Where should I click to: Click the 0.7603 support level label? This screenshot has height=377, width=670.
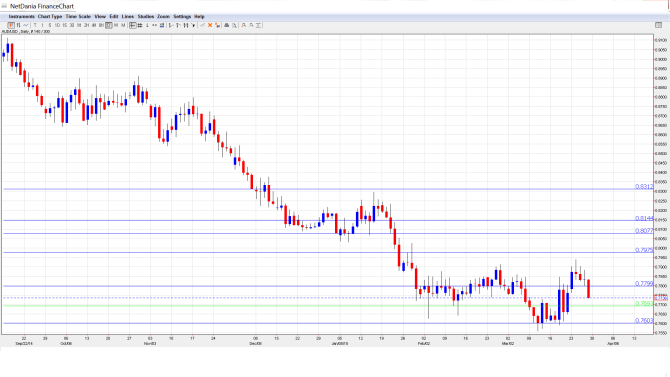pyautogui.click(x=644, y=321)
